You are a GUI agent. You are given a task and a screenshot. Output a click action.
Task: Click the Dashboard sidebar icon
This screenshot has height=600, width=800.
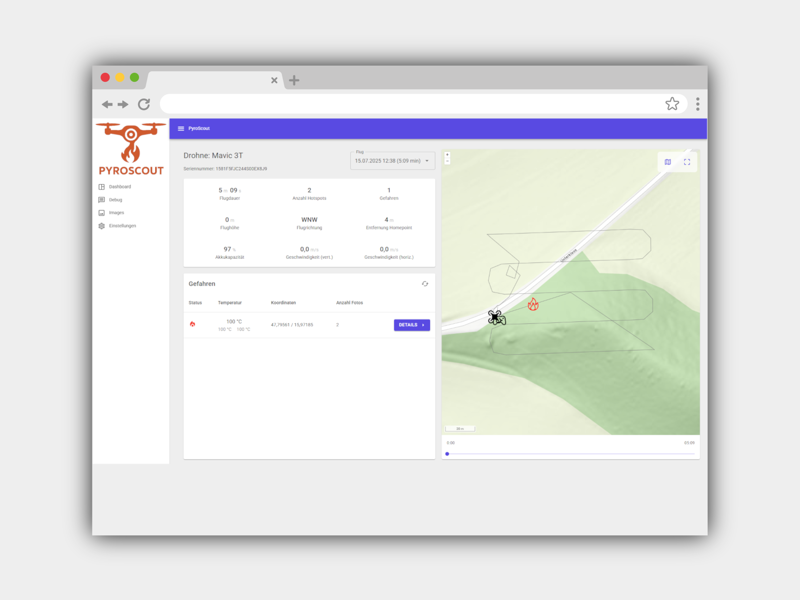pyautogui.click(x=102, y=187)
